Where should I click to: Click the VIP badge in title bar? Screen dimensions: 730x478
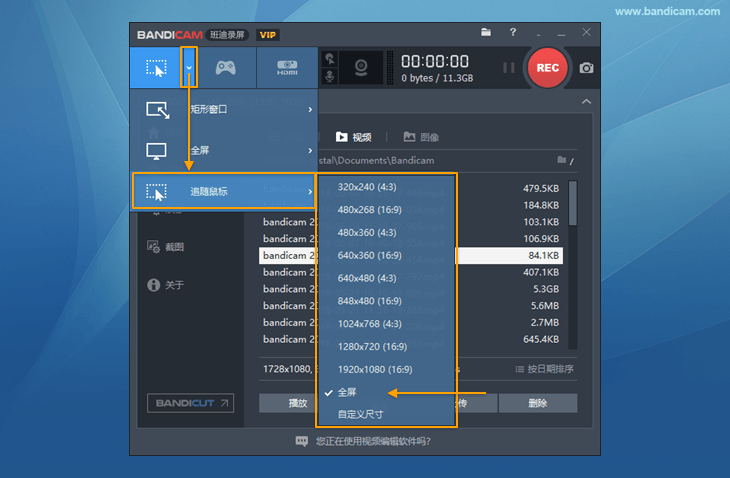[268, 35]
